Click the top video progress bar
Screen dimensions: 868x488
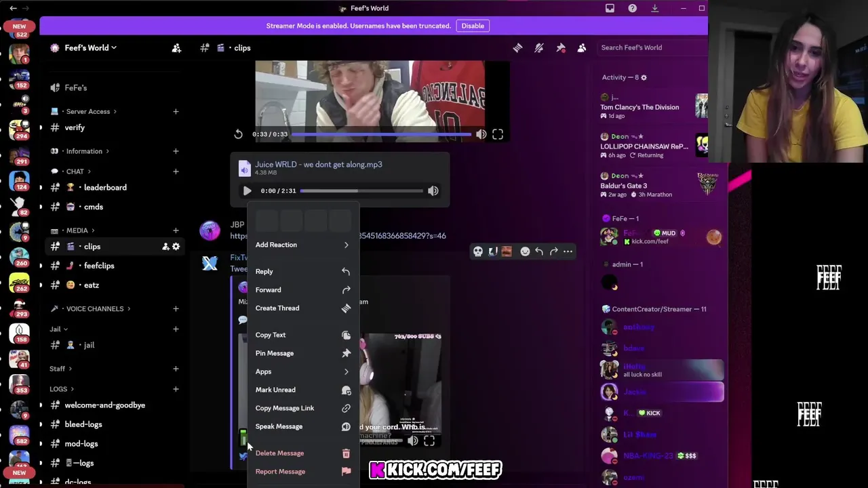tap(381, 134)
